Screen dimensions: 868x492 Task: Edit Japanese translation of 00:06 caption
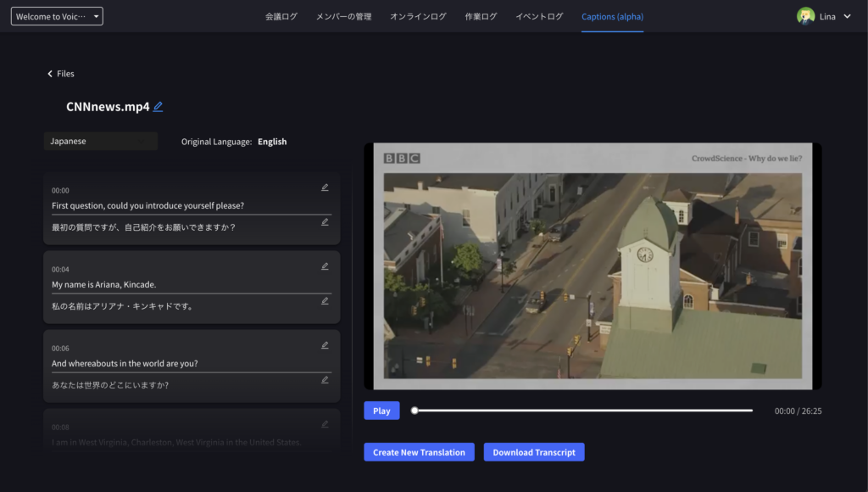click(x=325, y=380)
